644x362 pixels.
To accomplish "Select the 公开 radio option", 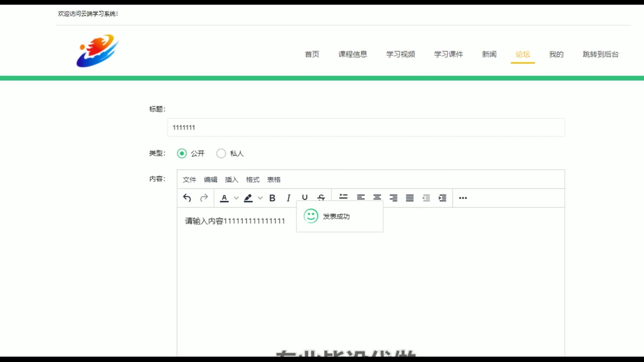I will pos(182,154).
